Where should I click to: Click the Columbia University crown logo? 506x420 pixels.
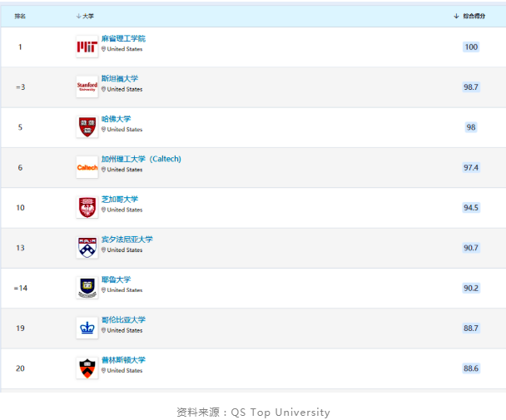coord(87,328)
